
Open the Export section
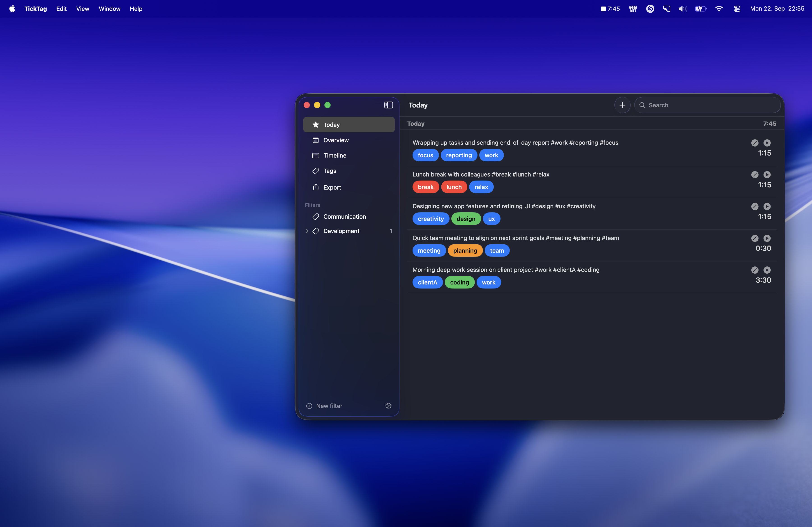coord(332,188)
